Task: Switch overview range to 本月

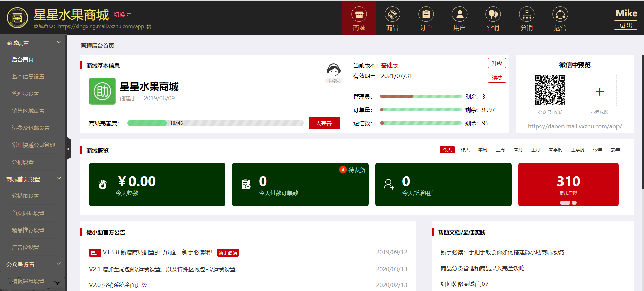Action: (518, 150)
